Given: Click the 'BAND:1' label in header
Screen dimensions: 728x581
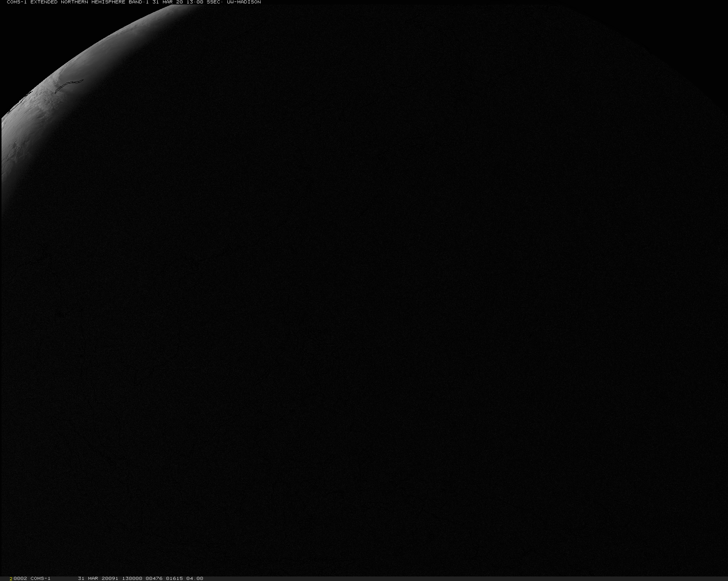Looking at the screenshot, I should 139,2.
